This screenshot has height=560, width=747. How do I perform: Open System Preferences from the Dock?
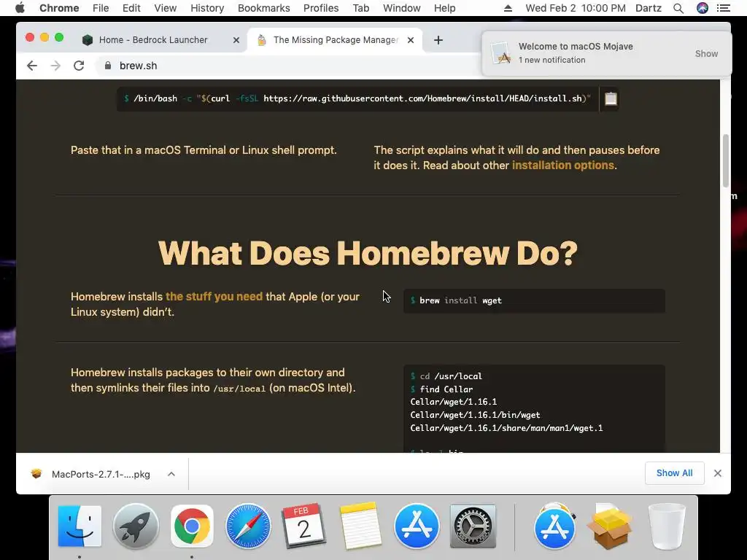click(473, 526)
